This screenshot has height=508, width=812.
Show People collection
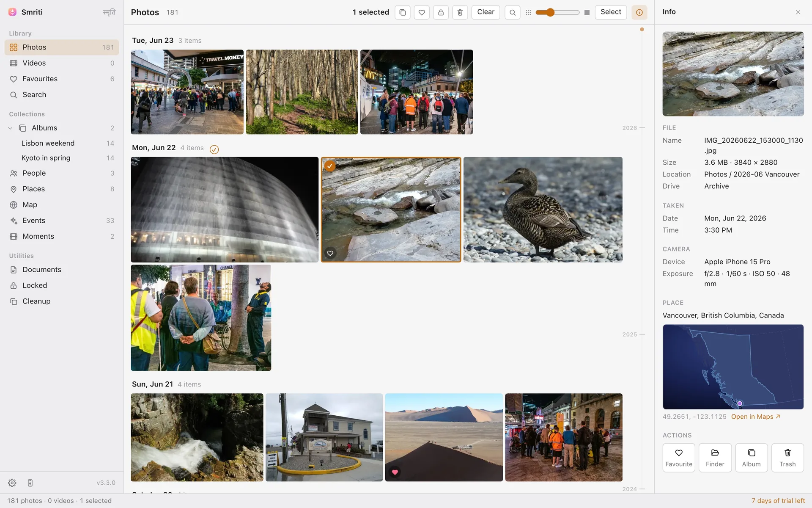click(x=62, y=173)
